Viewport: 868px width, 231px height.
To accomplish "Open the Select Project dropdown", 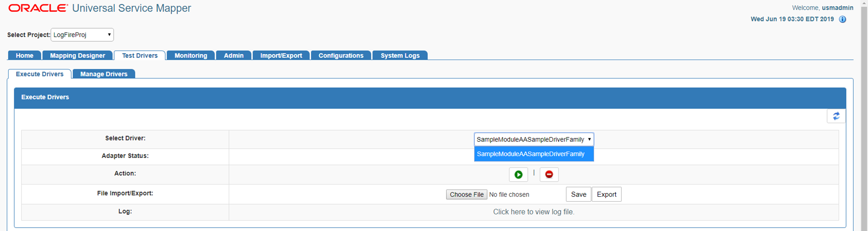I will 82,35.
